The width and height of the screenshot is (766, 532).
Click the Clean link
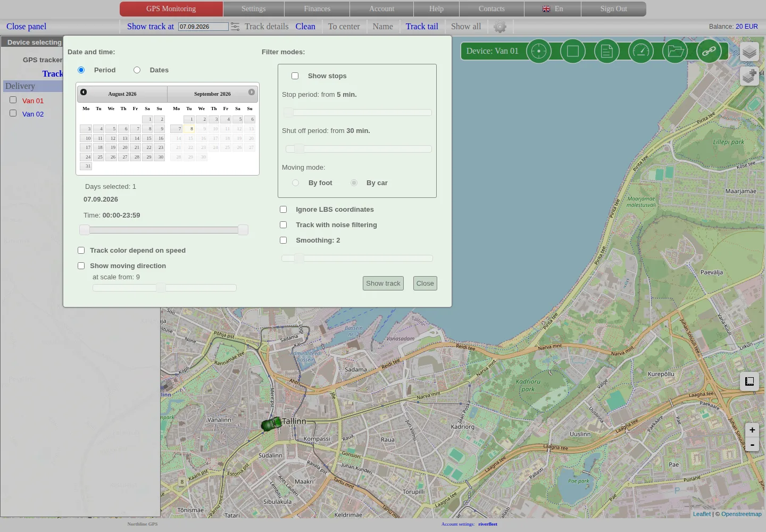[x=305, y=27]
